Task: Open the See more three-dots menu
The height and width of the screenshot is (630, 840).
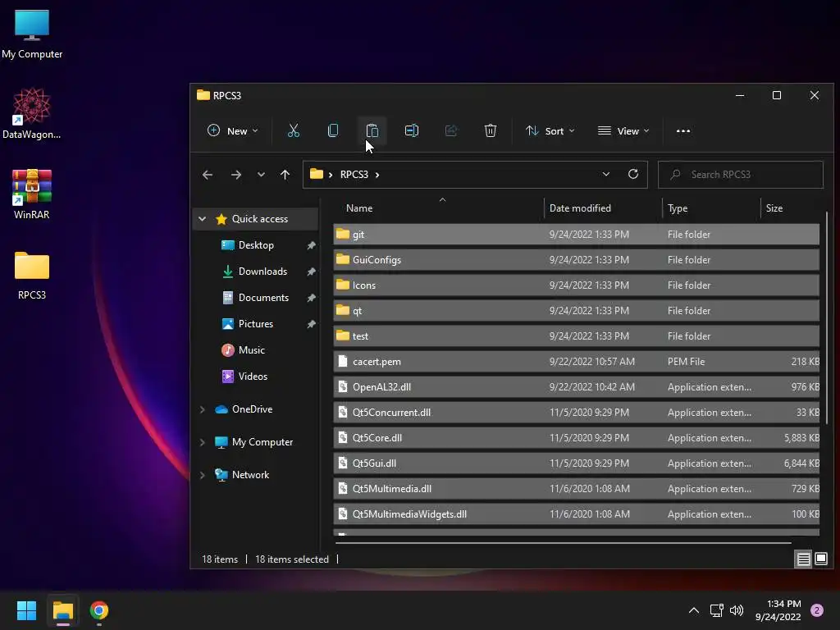Action: 683,130
